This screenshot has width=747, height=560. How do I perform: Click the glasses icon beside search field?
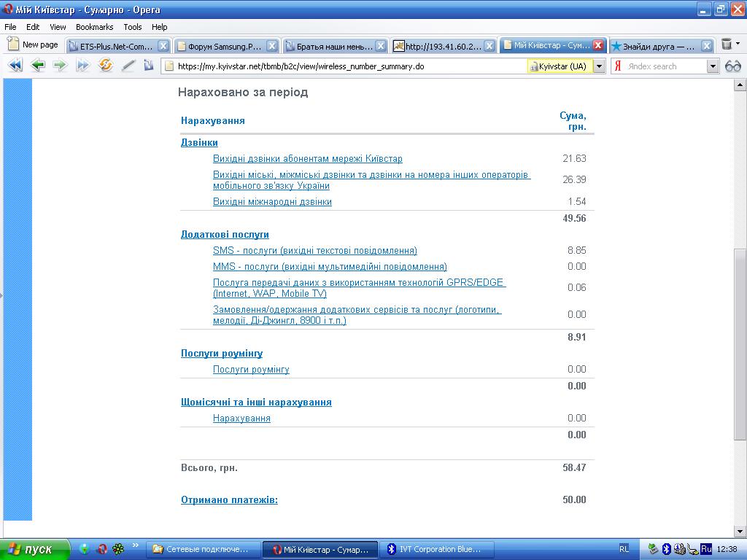point(732,66)
